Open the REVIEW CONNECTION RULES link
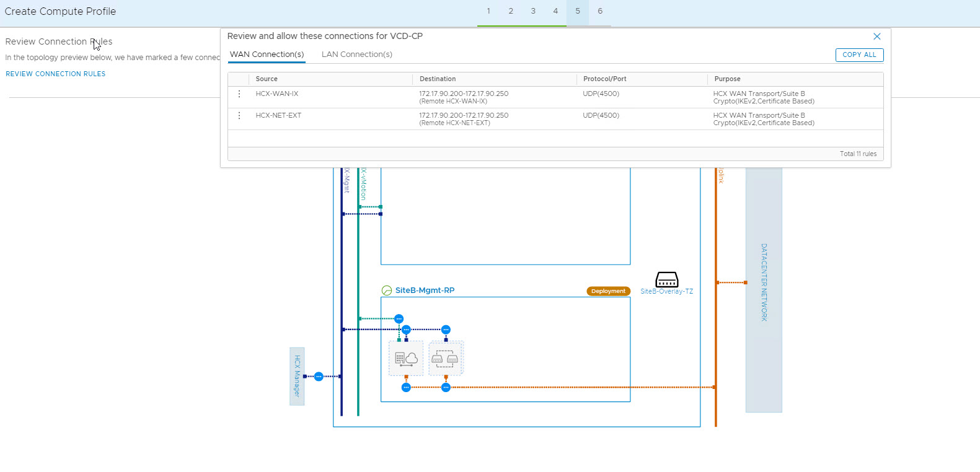 coord(56,74)
